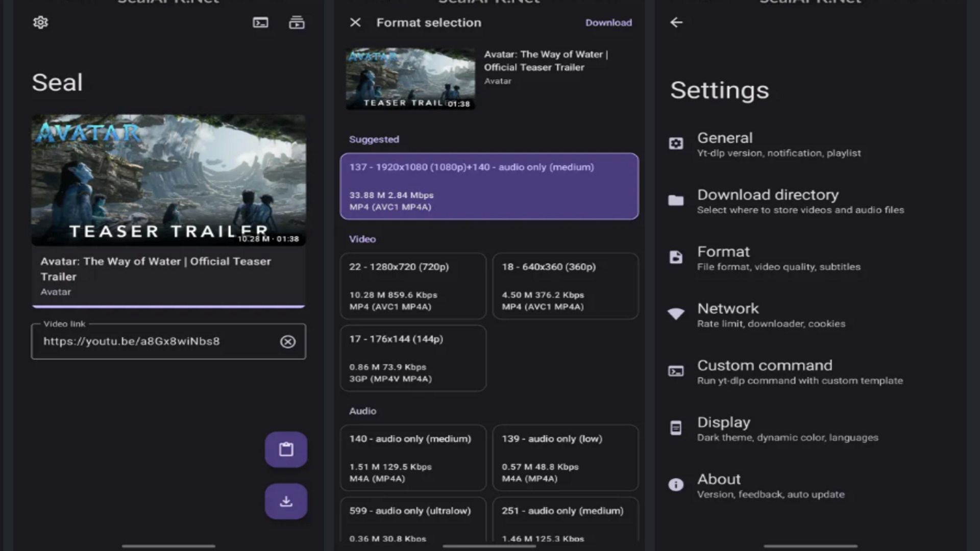Close the Format selection screen
Image resolution: width=980 pixels, height=551 pixels.
pyautogui.click(x=355, y=22)
